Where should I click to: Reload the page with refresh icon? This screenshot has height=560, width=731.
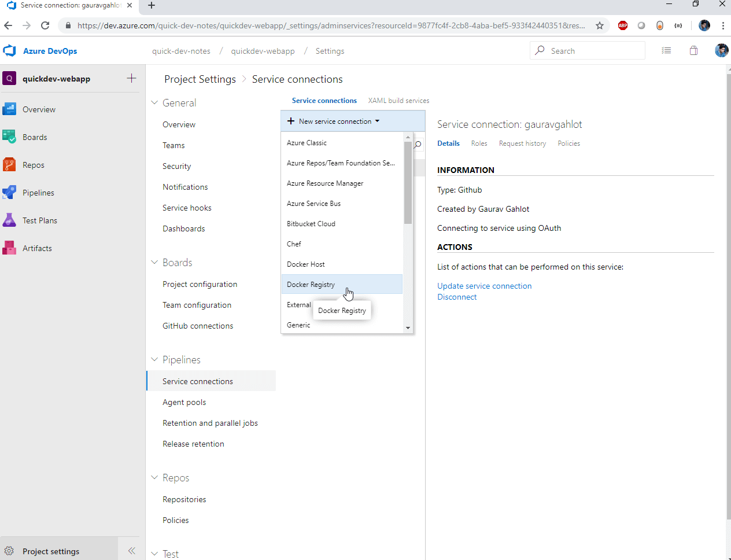point(45,25)
